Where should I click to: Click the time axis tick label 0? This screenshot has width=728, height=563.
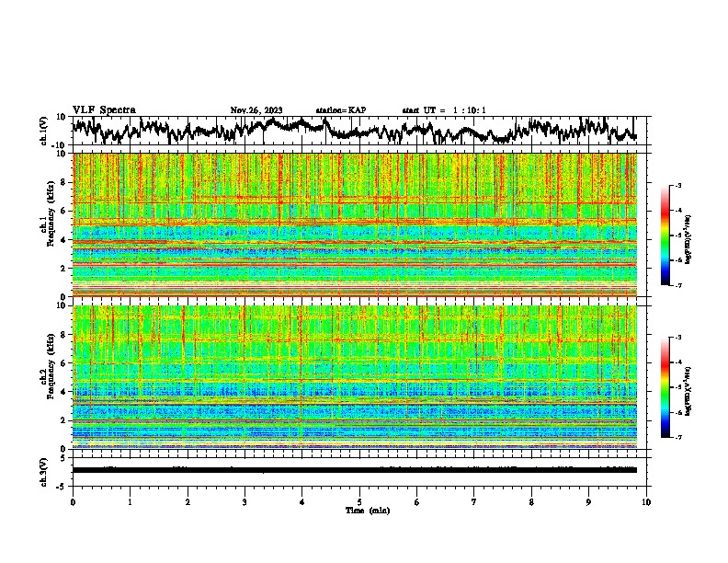73,502
